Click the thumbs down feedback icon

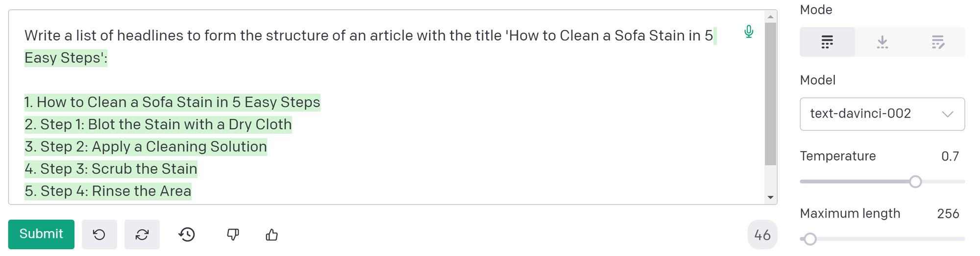tap(233, 234)
